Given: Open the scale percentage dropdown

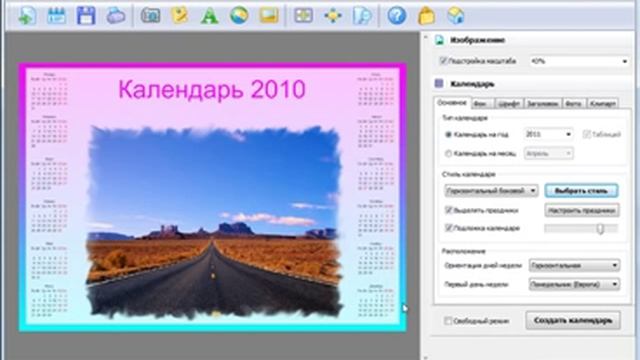Looking at the screenshot, I should tap(579, 61).
